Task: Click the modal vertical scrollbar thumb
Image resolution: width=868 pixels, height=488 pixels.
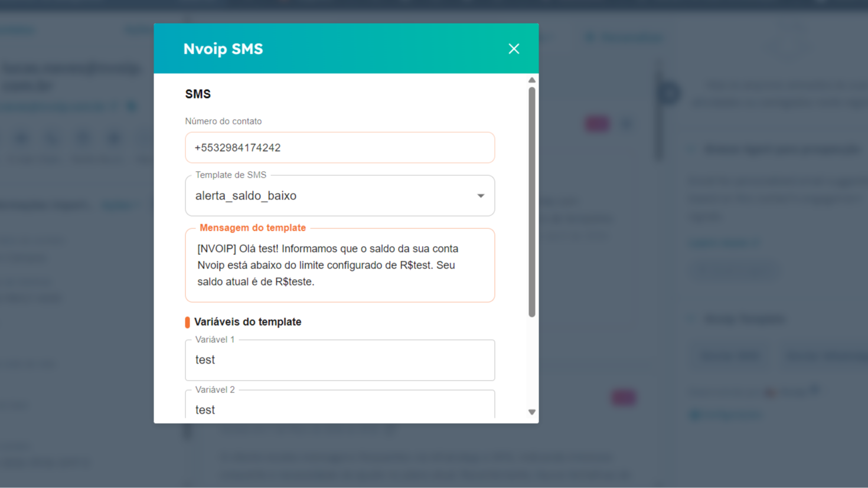Action: tap(532, 202)
